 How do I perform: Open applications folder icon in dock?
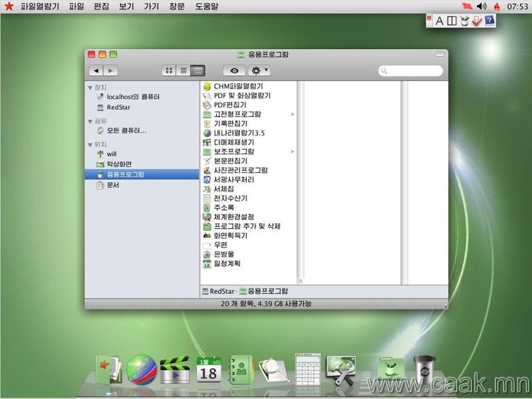point(391,370)
